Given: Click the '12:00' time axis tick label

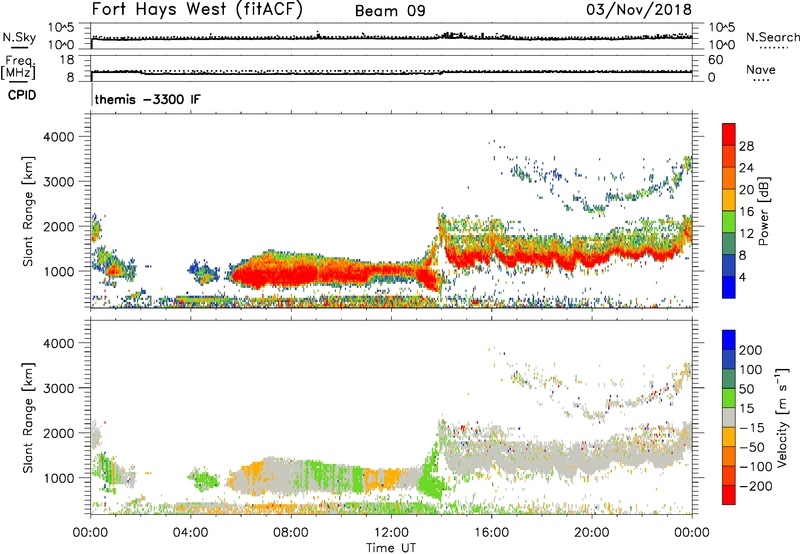Looking at the screenshot, I should [391, 533].
